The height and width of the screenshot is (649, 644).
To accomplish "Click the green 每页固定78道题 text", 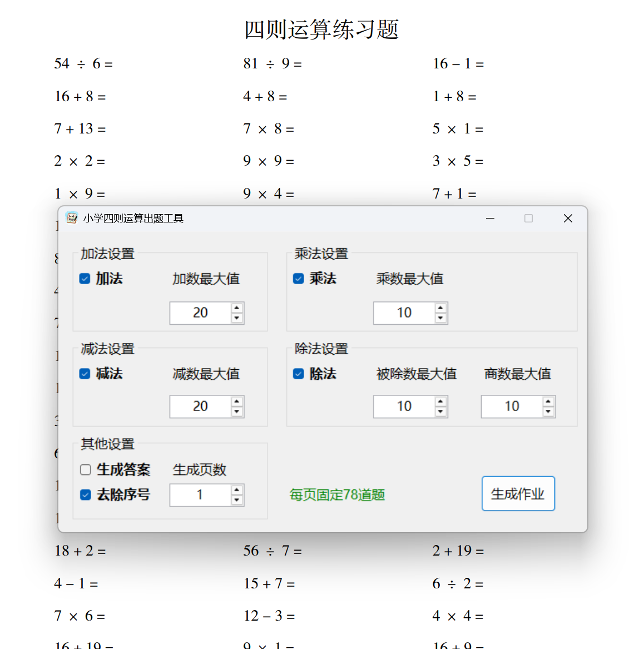I will coord(338,494).
